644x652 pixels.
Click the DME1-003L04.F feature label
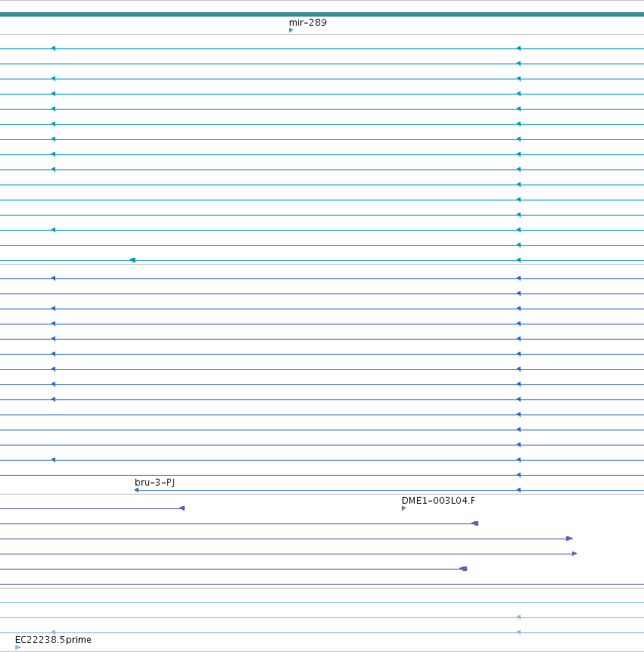pos(438,501)
